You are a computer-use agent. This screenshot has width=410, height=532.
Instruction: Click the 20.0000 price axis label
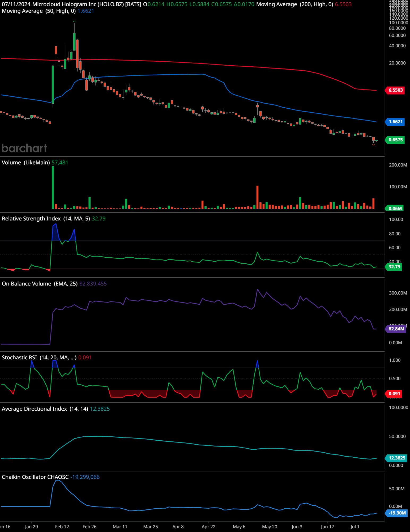tap(397, 63)
